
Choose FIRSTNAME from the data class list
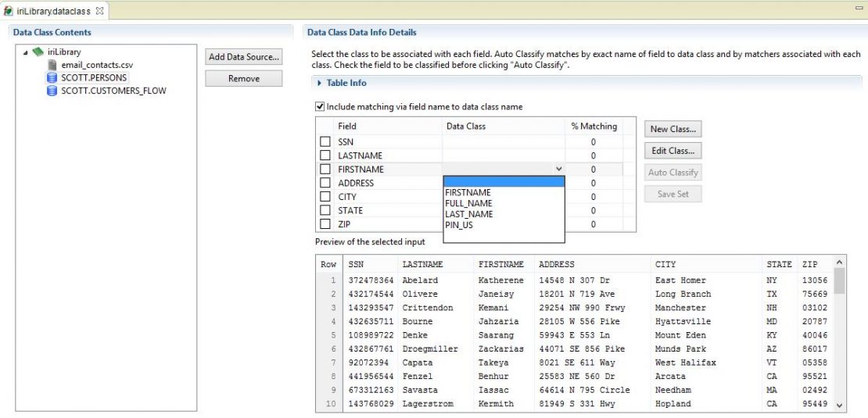[504, 192]
